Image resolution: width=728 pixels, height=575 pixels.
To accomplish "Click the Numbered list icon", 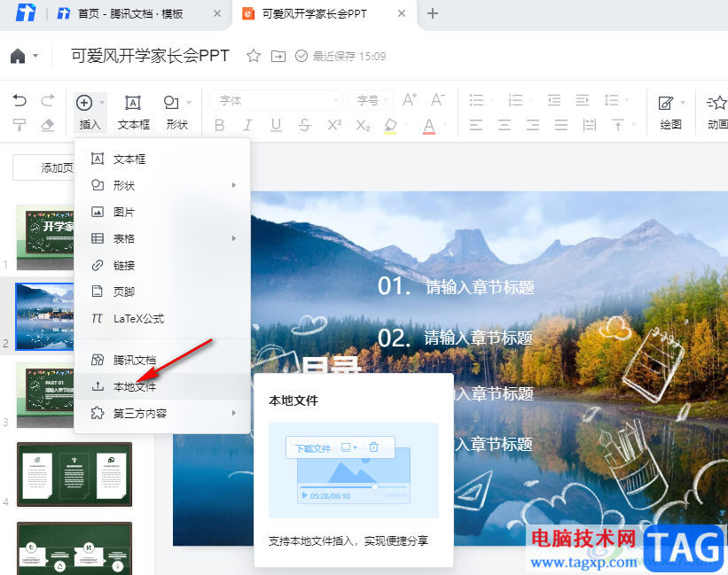I will [x=515, y=100].
